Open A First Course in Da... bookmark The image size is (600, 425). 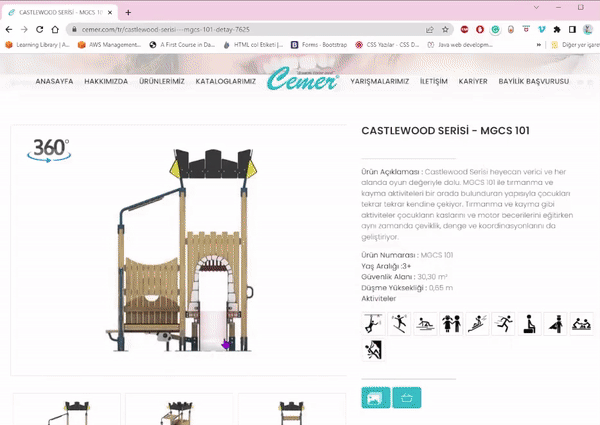[182, 45]
